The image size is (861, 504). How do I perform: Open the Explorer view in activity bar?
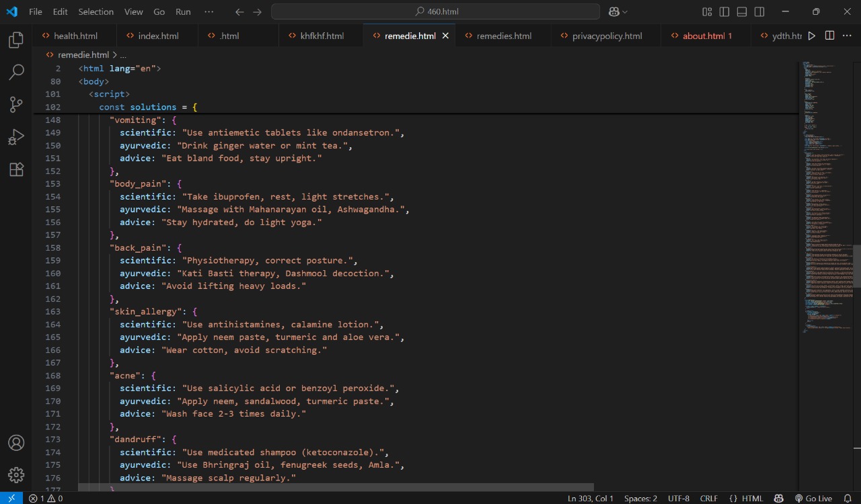pos(16,40)
